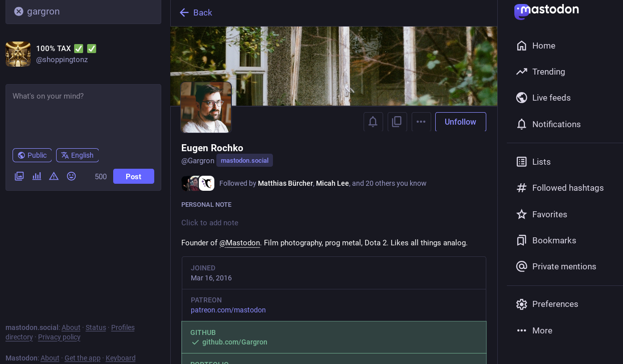Viewport: 623px width, 364px height.
Task: Click the Get the app link
Action: [83, 358]
